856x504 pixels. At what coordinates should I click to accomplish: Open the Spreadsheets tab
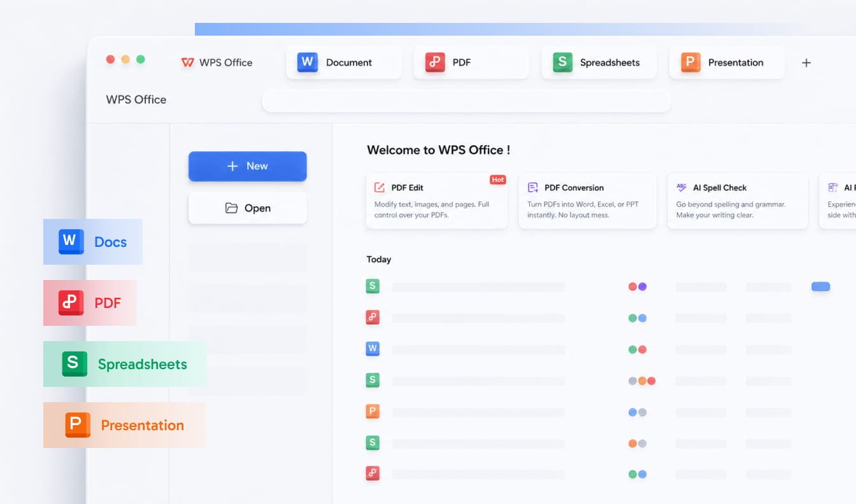599,62
